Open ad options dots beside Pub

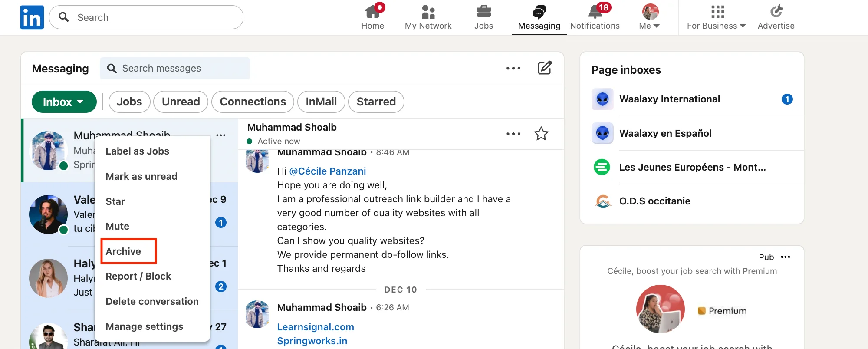786,257
